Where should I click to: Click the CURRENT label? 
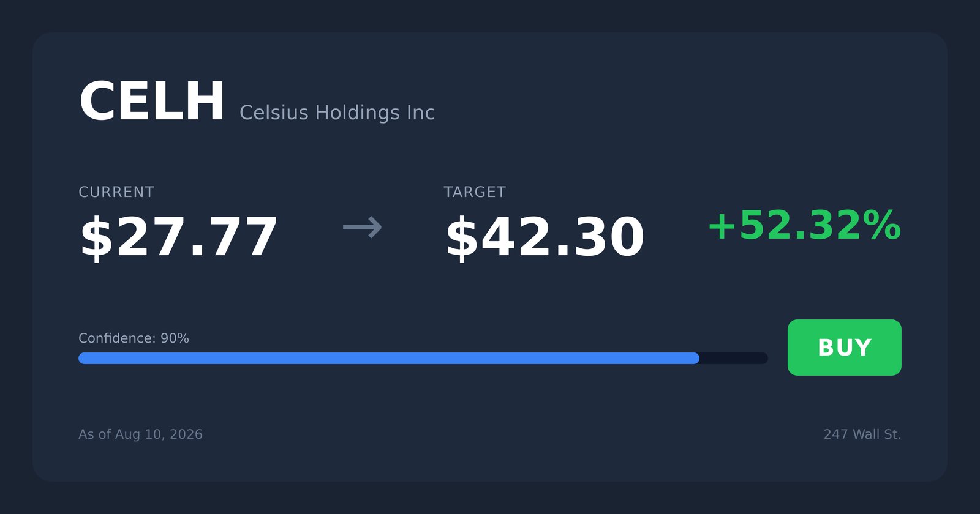pyautogui.click(x=116, y=192)
